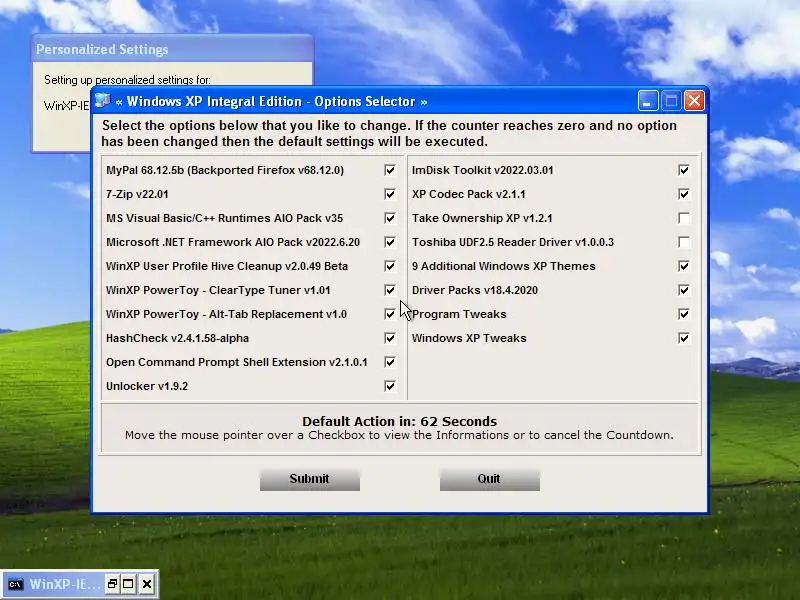Screen dimensions: 800x600
Task: Uncheck HashCheck v2.4.1.58-alpha checkbox
Action: [x=390, y=338]
